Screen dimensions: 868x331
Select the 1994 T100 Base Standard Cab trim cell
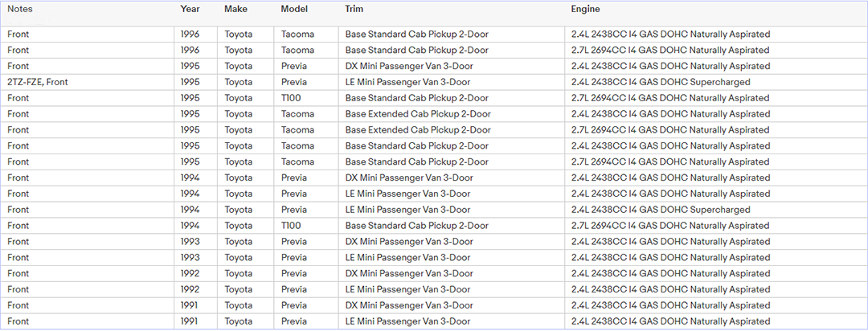point(416,226)
